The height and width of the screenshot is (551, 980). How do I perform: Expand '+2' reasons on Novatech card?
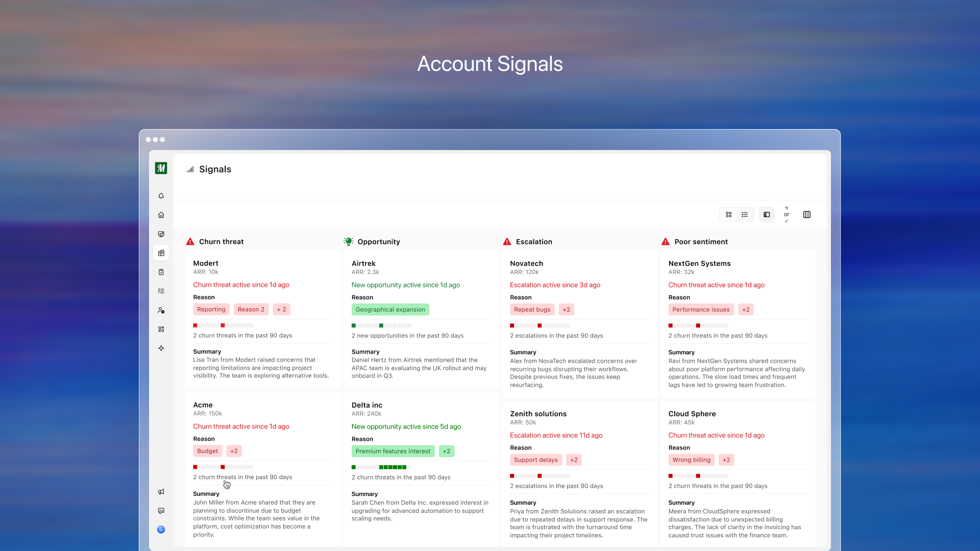[566, 309]
